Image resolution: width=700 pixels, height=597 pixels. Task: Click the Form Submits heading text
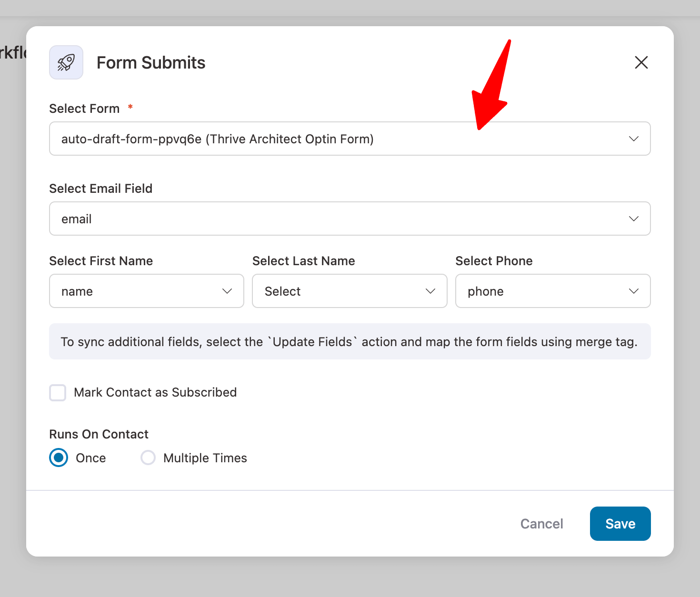[151, 62]
